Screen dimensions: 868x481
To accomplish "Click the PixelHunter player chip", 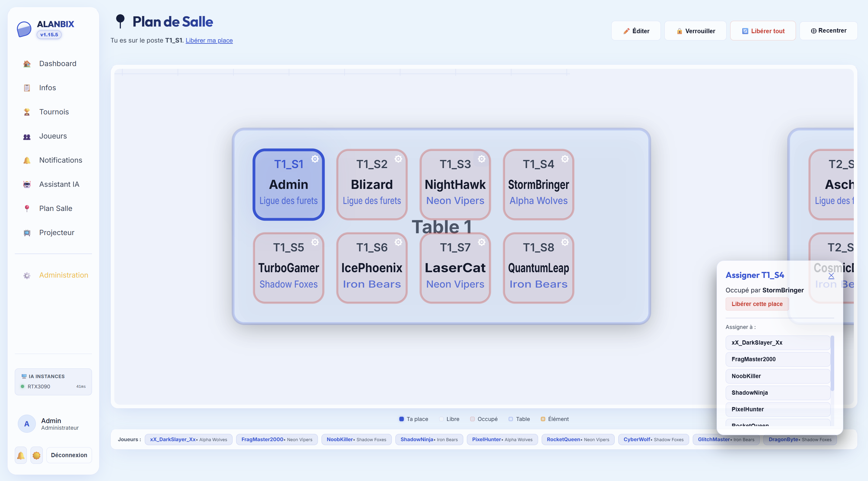I will click(502, 440).
